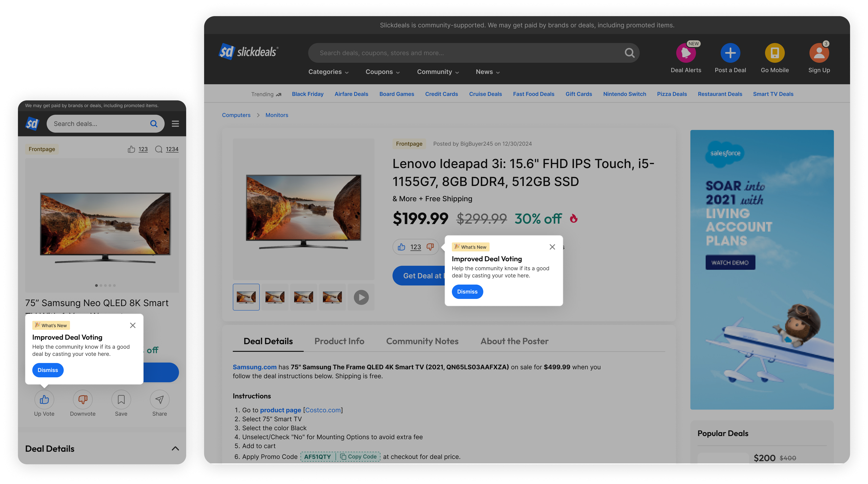Open the About the Poster tab

[514, 341]
